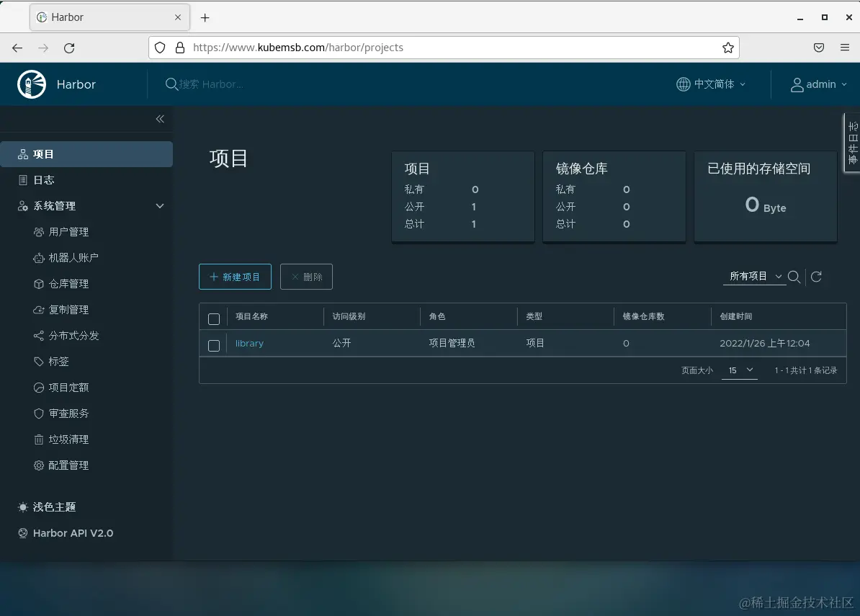The image size is (860, 616).
Task: Sort by 创建时间 column header
Action: 736,316
